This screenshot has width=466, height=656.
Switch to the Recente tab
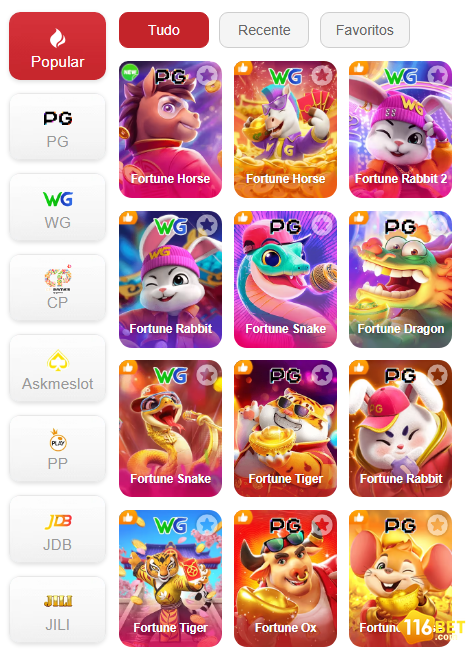pos(264,30)
